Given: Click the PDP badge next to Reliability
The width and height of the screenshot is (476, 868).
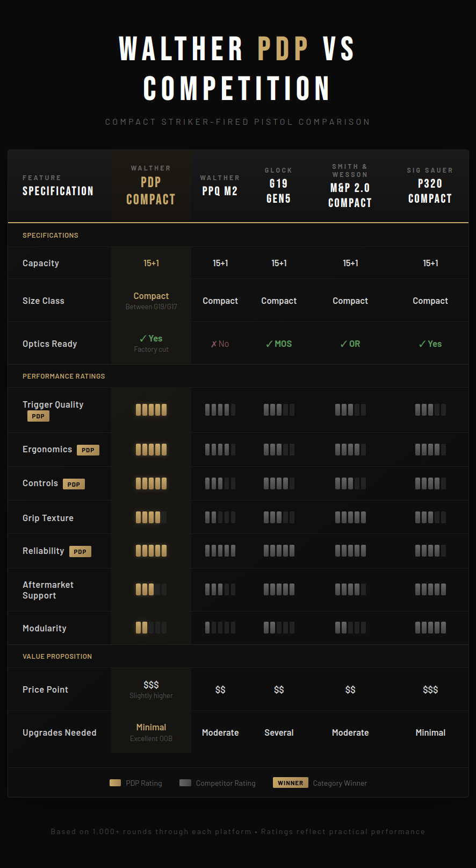Looking at the screenshot, I should tap(80, 551).
